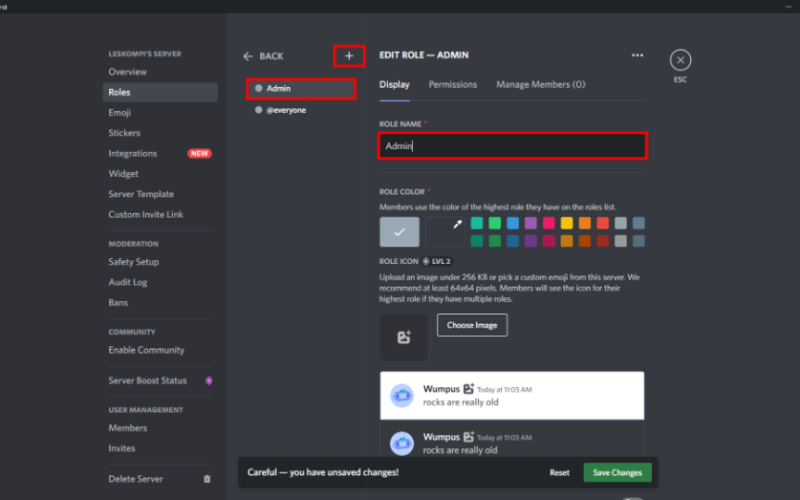The width and height of the screenshot is (800, 500).
Task: Switch to the Display tab
Action: click(394, 85)
